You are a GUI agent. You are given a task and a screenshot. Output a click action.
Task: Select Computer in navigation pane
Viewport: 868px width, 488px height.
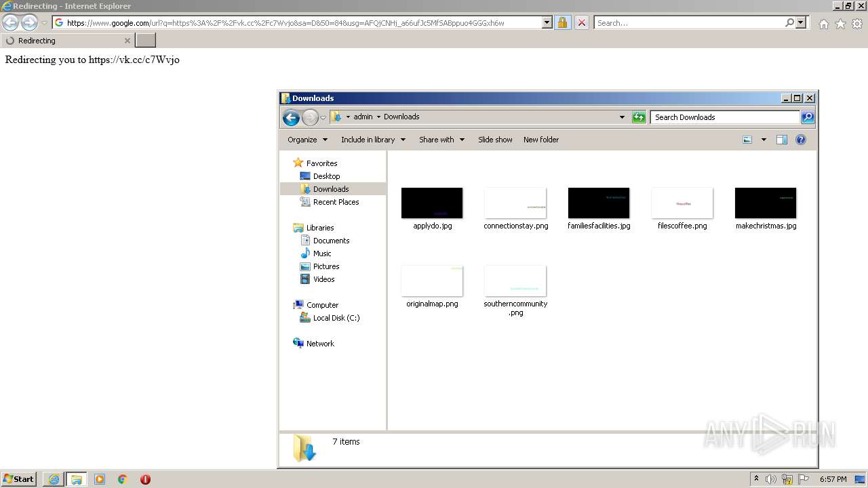[322, 305]
